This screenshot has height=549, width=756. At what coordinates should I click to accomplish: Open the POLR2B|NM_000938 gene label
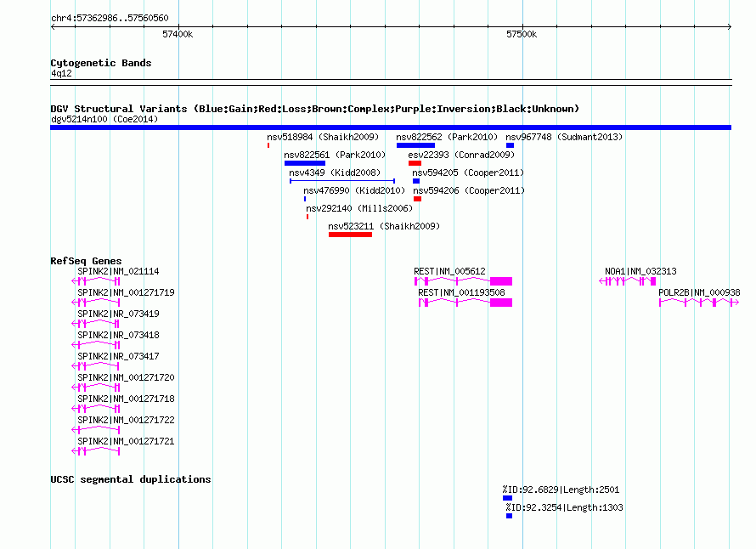(x=699, y=292)
